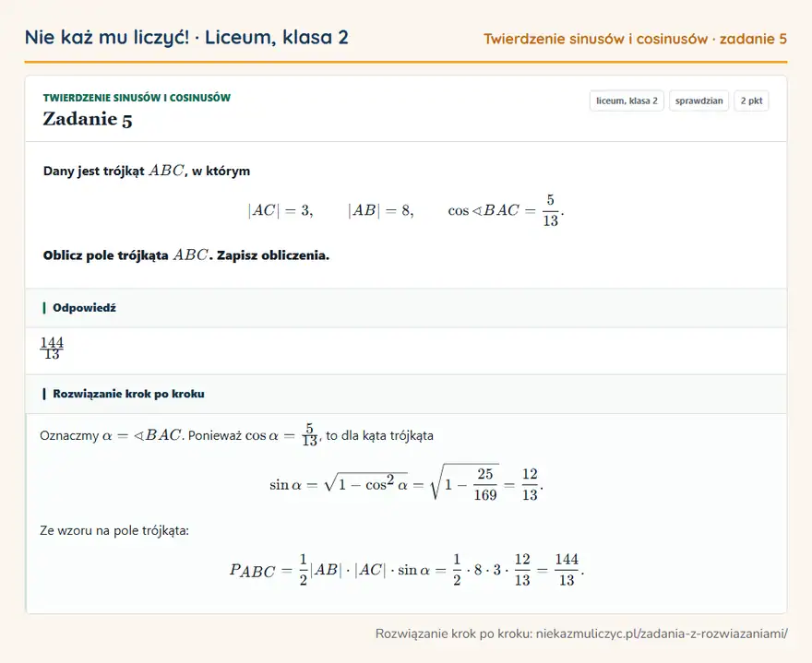This screenshot has height=663, width=812.
Task: Open the niekazmuliczyc.pl solutions link
Action: [662, 633]
